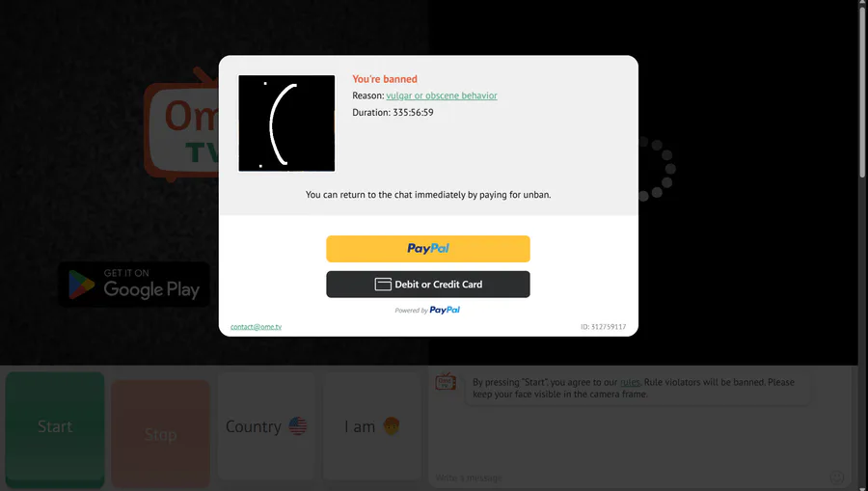Click the gender avatar face icon
Screen dimensions: 868x491
click(x=392, y=425)
